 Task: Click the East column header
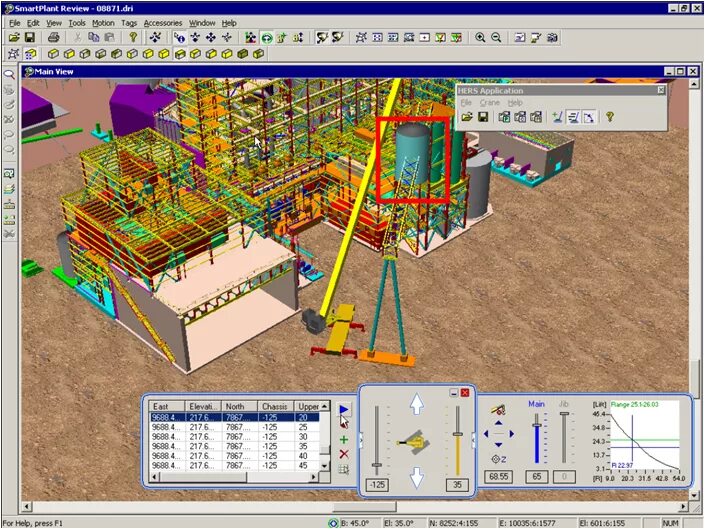[x=167, y=406]
